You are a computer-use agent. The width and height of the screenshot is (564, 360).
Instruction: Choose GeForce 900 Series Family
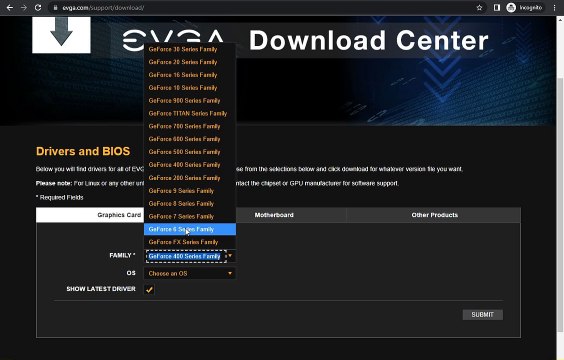click(190, 101)
